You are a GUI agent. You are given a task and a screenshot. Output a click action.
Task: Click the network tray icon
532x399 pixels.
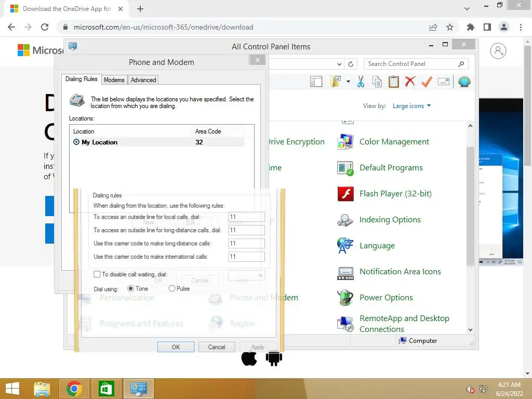(x=483, y=389)
